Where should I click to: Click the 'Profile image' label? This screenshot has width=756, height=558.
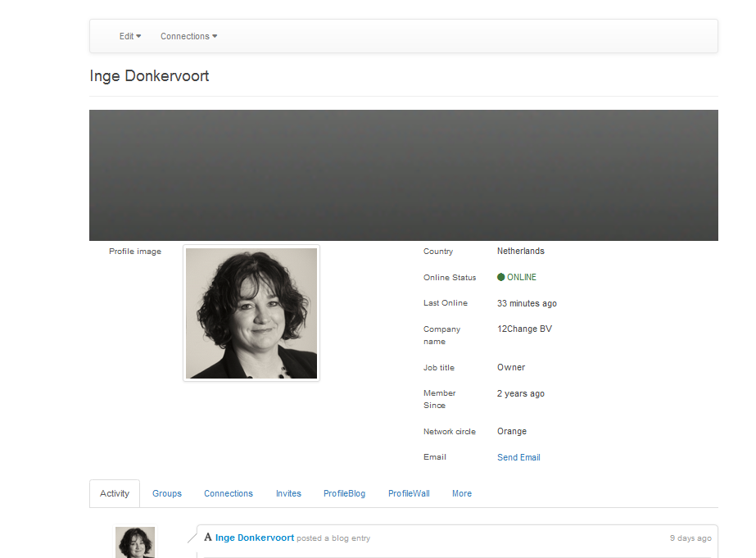(x=135, y=252)
